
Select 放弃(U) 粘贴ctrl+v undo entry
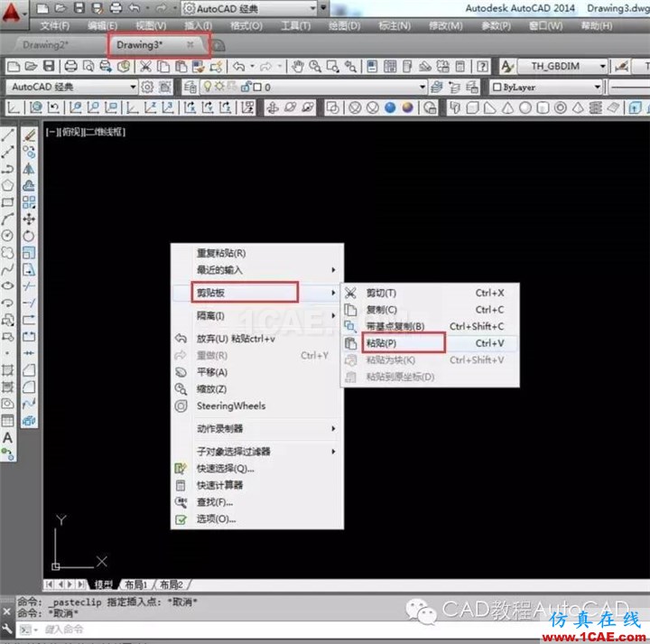[x=257, y=339]
